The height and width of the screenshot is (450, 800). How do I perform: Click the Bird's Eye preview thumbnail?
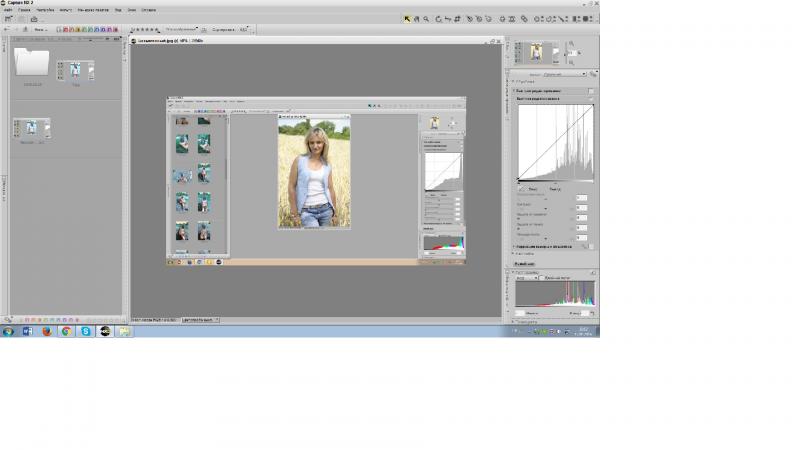click(536, 53)
